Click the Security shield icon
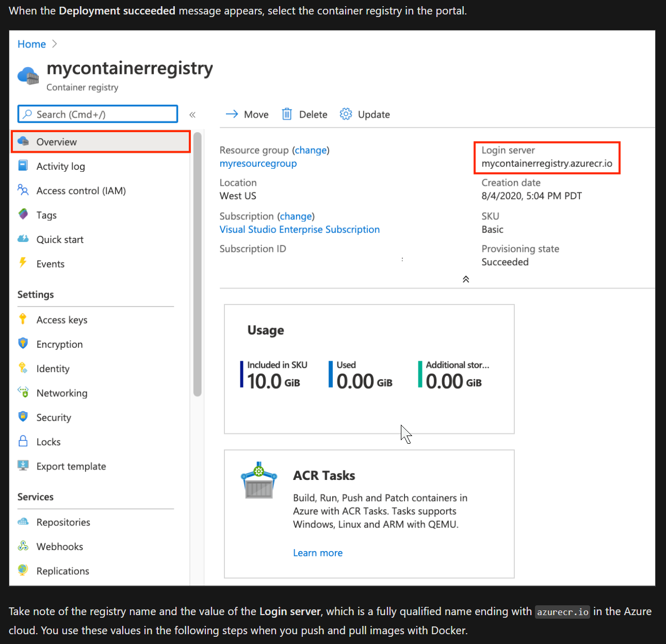Image resolution: width=666 pixels, height=644 pixels. (23, 416)
